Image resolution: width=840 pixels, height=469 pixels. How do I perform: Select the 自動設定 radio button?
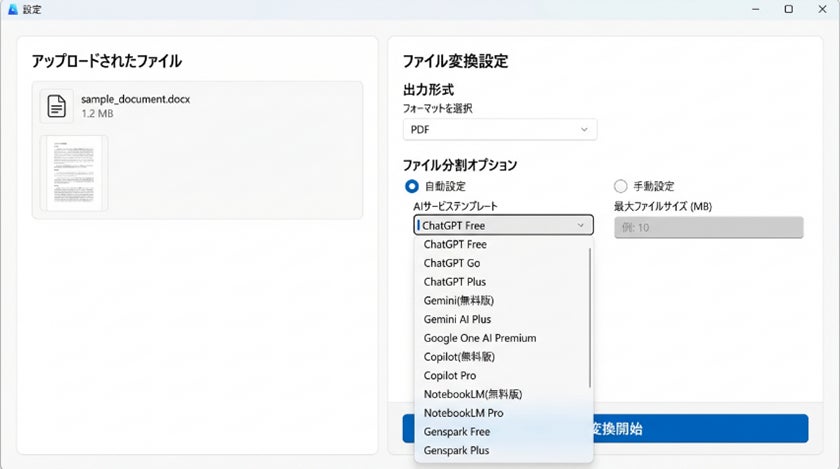point(412,186)
